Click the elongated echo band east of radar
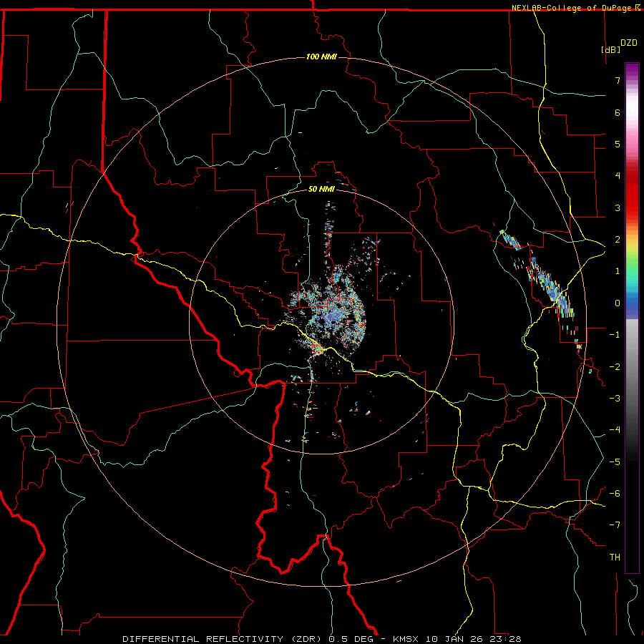Screen dimensions: 644x644 (542, 290)
